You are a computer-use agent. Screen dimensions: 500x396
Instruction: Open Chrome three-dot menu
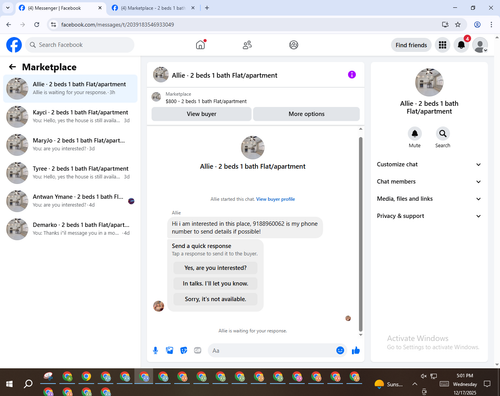(x=491, y=25)
